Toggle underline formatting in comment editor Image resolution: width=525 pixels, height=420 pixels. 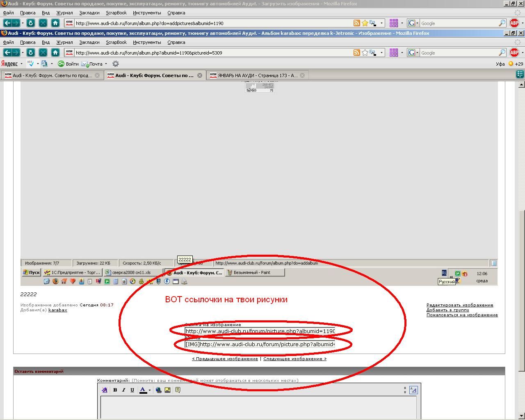[x=132, y=390]
